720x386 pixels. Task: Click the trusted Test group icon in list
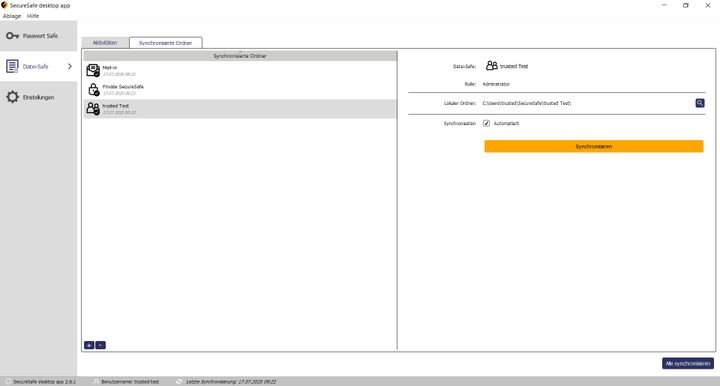(93, 109)
